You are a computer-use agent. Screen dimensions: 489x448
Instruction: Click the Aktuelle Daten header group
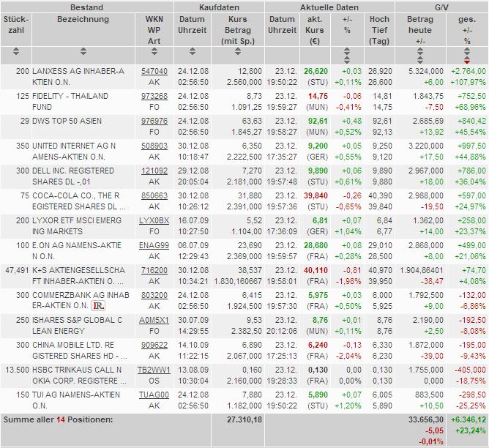coord(329,7)
